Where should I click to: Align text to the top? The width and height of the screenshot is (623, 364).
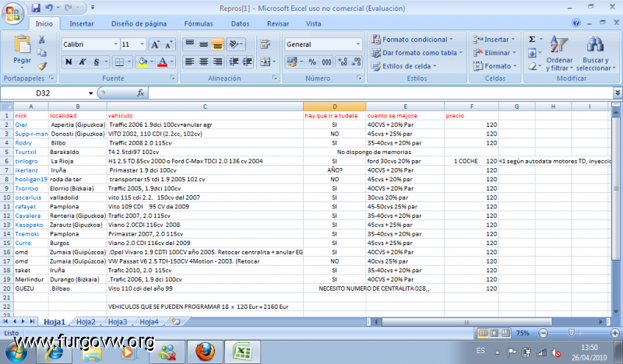[190, 44]
